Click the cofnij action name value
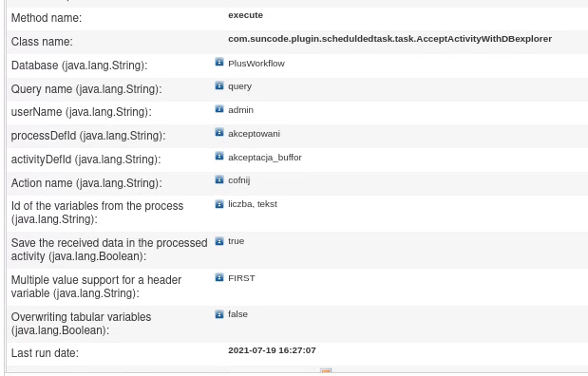Image resolution: width=588 pixels, height=376 pixels. coord(238,180)
